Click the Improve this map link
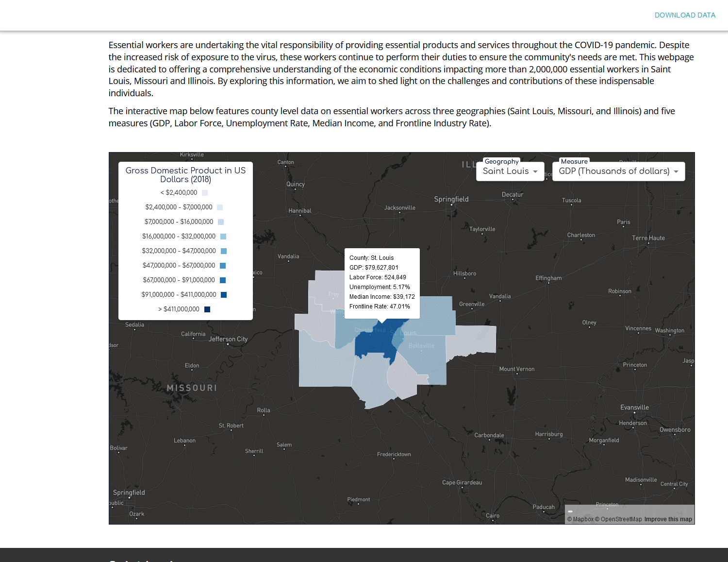The image size is (728, 562). 668,519
